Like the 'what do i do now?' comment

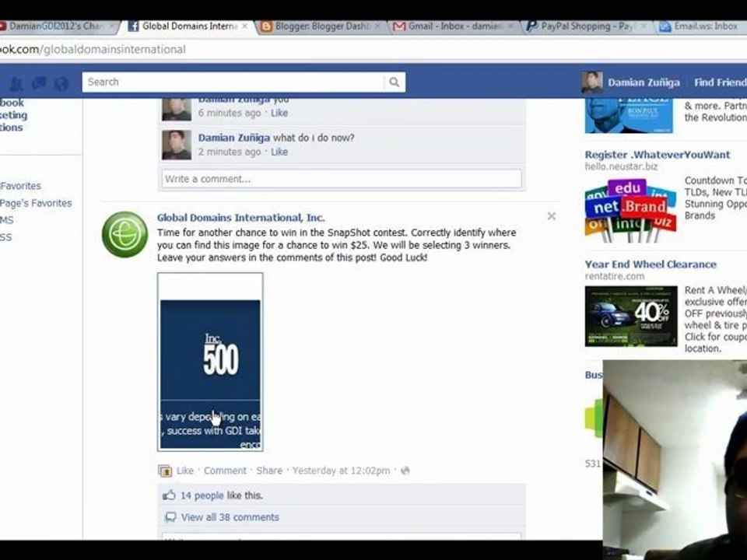pos(279,152)
